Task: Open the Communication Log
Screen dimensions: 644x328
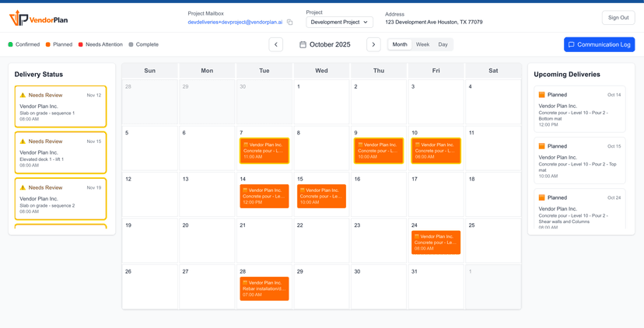Action: click(599, 45)
